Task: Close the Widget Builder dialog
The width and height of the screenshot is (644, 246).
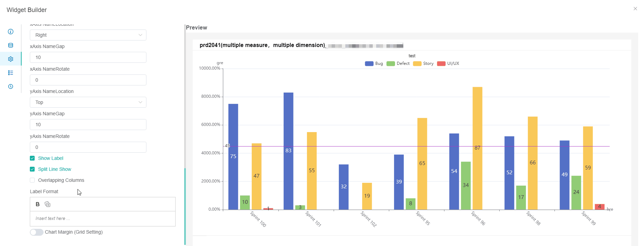Action: [x=635, y=9]
